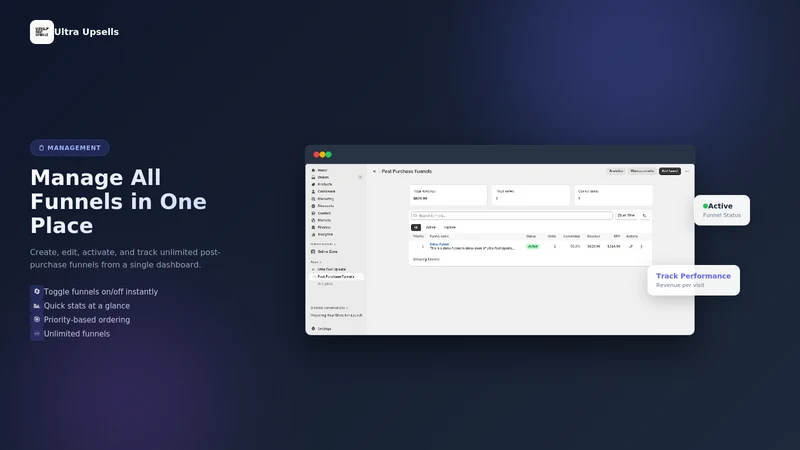Switch to the All funnels tab
Screen dimensions: 800x450
point(416,228)
